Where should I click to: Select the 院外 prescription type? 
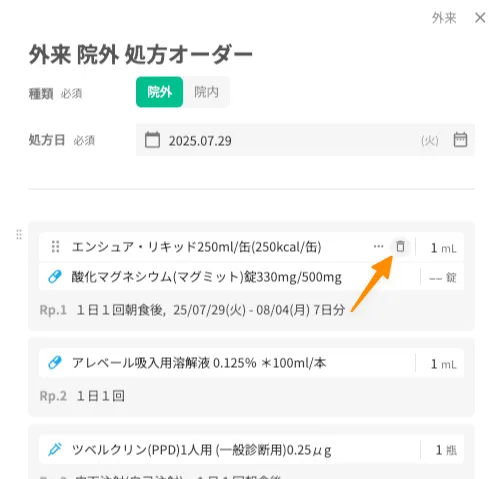point(159,92)
